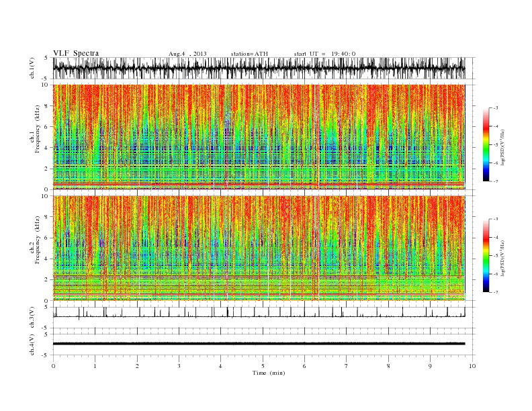Click the "8" kHz tick of ch.2 spectrogram
The image size is (532, 411).
coord(46,217)
